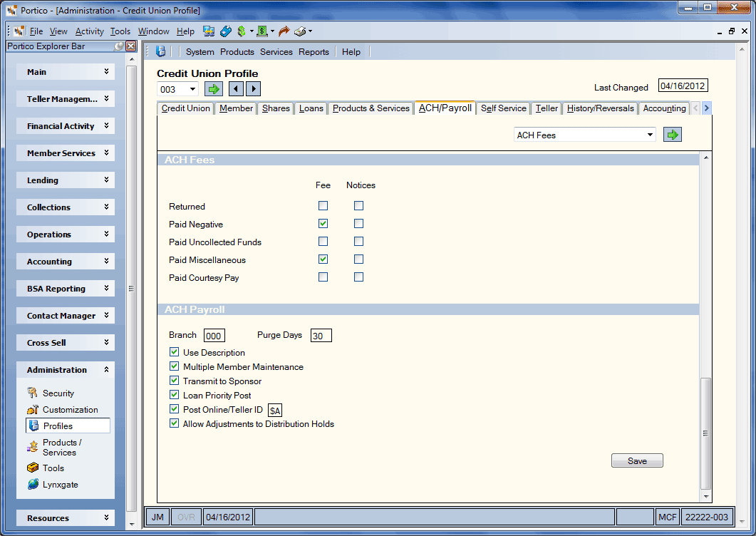Uncheck Allow Adjustments to Distribution Holds

click(x=174, y=423)
